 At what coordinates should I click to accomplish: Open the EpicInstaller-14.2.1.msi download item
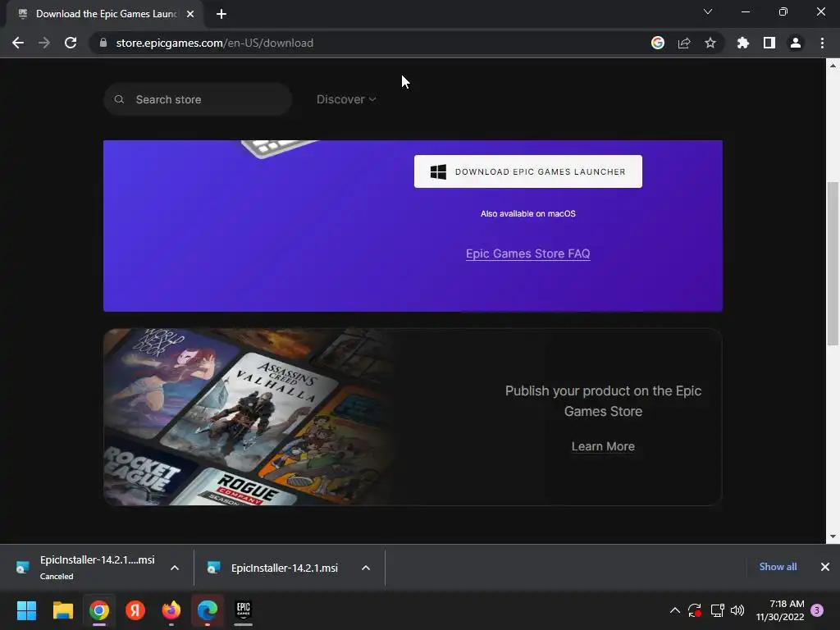(x=276, y=568)
